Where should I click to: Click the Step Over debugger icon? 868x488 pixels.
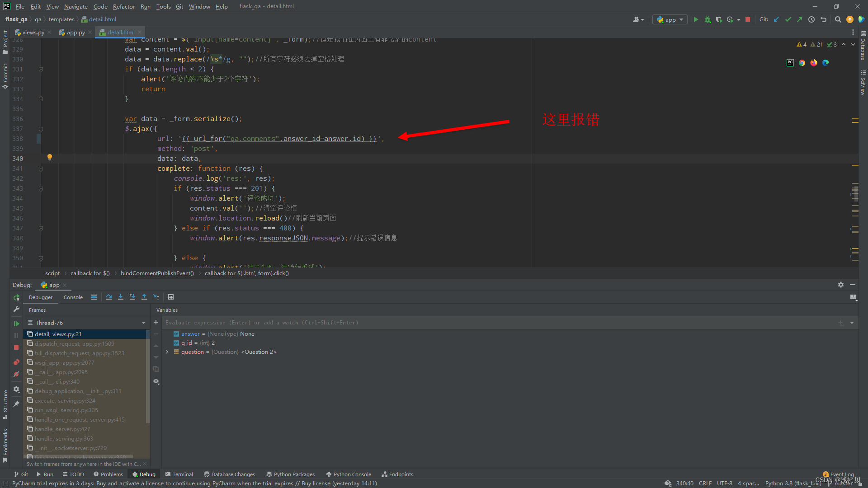[x=109, y=297]
